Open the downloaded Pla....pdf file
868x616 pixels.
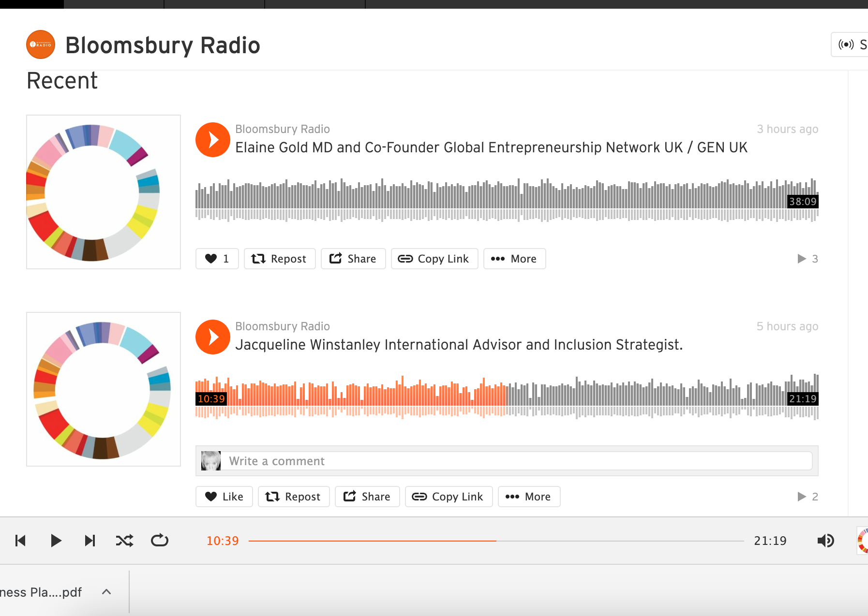coord(41,592)
